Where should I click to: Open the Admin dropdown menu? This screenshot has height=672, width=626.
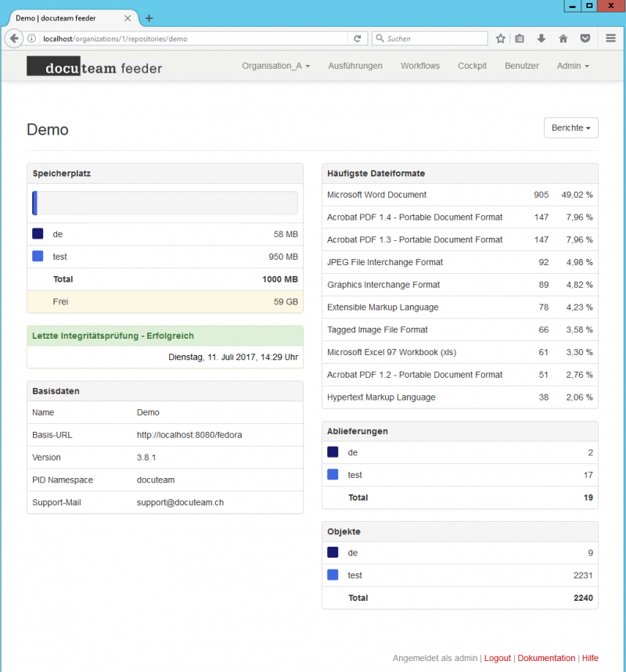[x=573, y=66]
